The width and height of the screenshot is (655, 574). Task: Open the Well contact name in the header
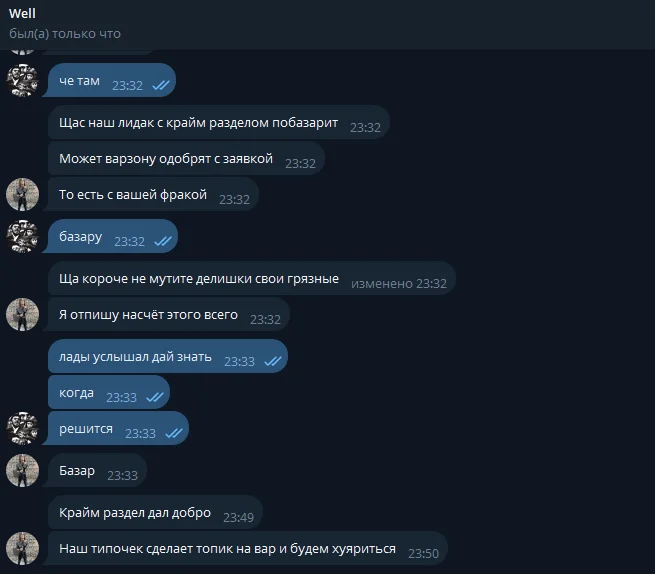(x=22, y=13)
